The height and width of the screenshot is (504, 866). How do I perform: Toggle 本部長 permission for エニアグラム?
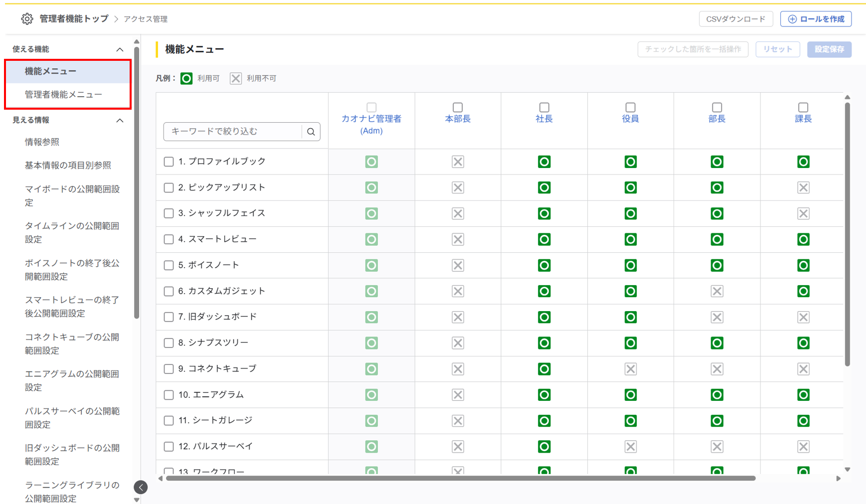458,395
